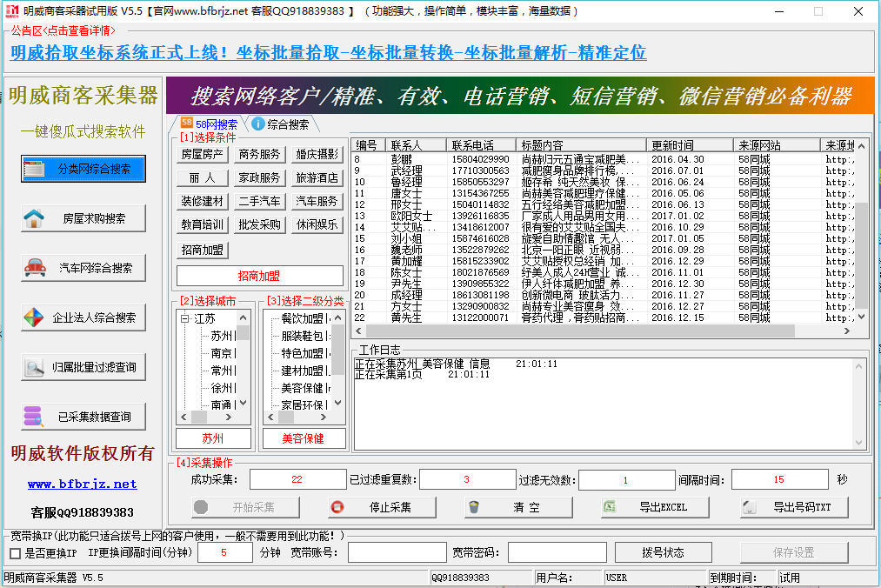
Task: Click the 宽带密码 input field
Action: tap(557, 552)
